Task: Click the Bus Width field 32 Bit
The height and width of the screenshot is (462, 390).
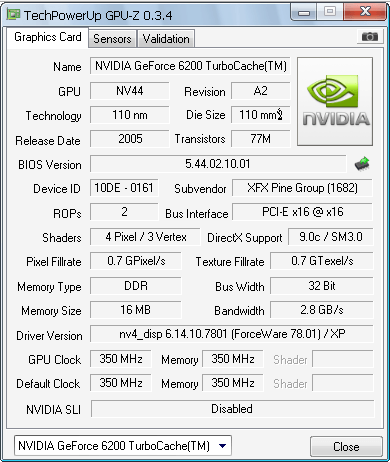Action: point(322,286)
